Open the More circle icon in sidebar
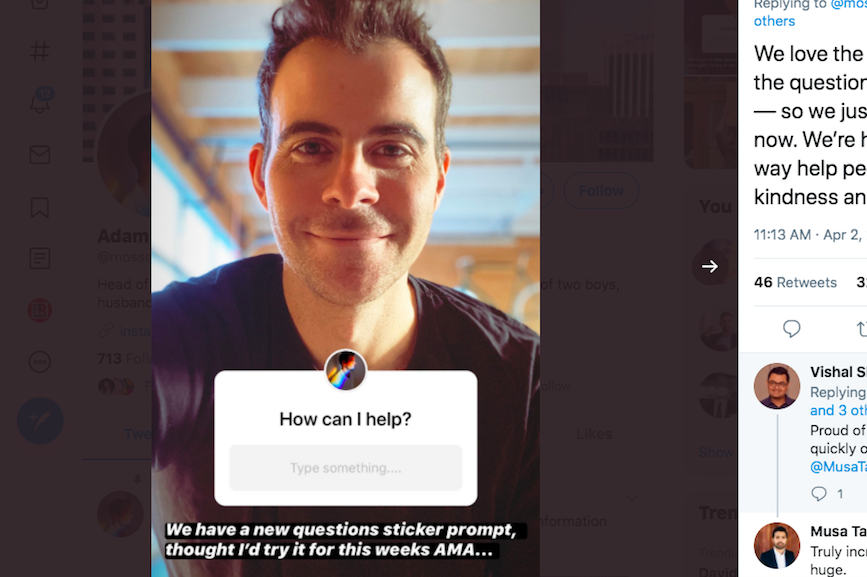 (40, 362)
